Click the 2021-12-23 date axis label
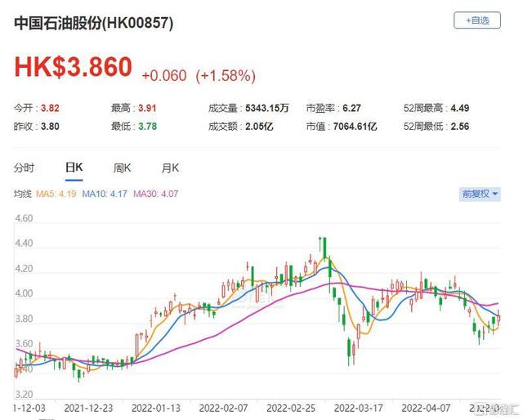The height and width of the screenshot is (420, 523). [88, 409]
